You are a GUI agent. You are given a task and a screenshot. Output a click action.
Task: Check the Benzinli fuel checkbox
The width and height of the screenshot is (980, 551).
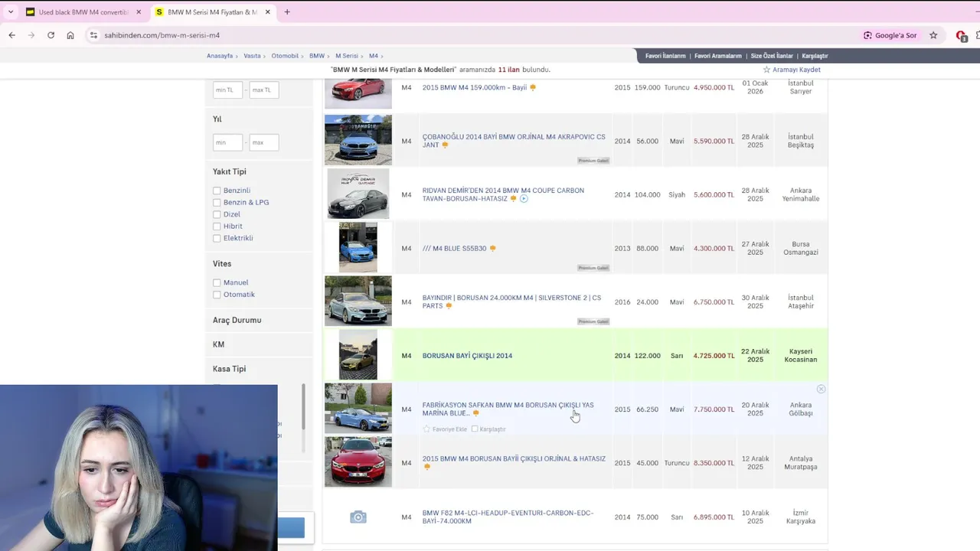[x=217, y=191]
